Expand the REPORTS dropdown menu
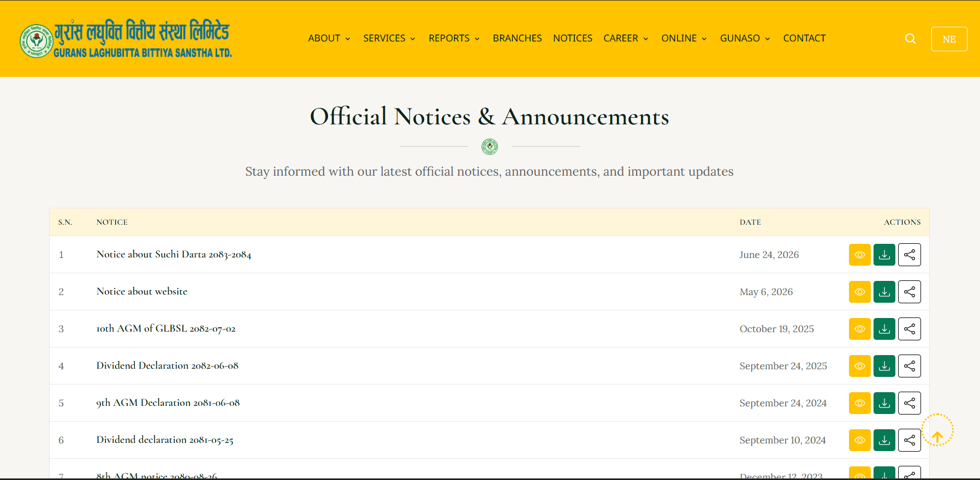Image resolution: width=980 pixels, height=480 pixels. coord(454,38)
